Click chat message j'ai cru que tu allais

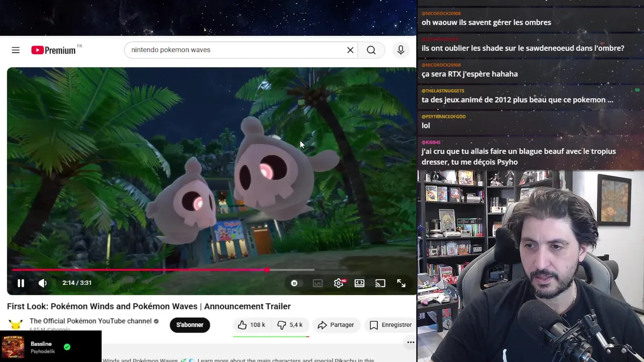pos(519,156)
